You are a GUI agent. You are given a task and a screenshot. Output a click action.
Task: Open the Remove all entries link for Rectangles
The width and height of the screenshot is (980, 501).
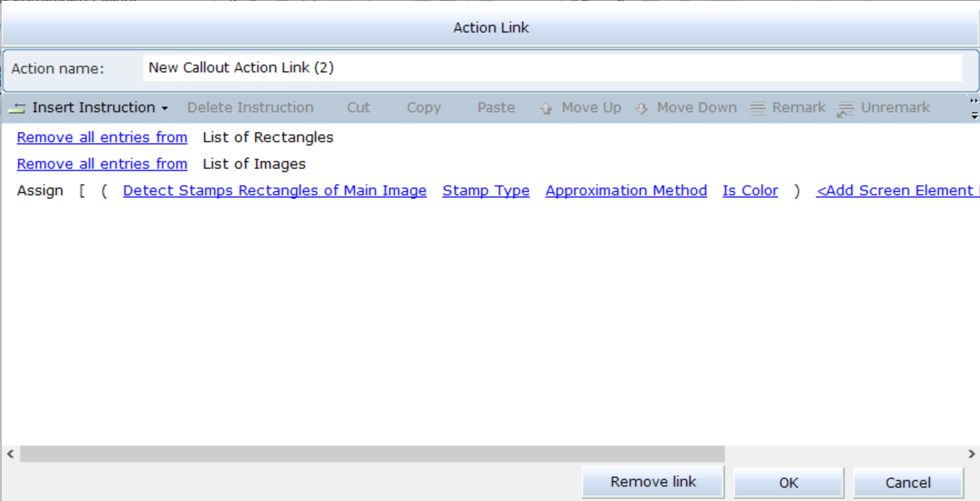102,137
